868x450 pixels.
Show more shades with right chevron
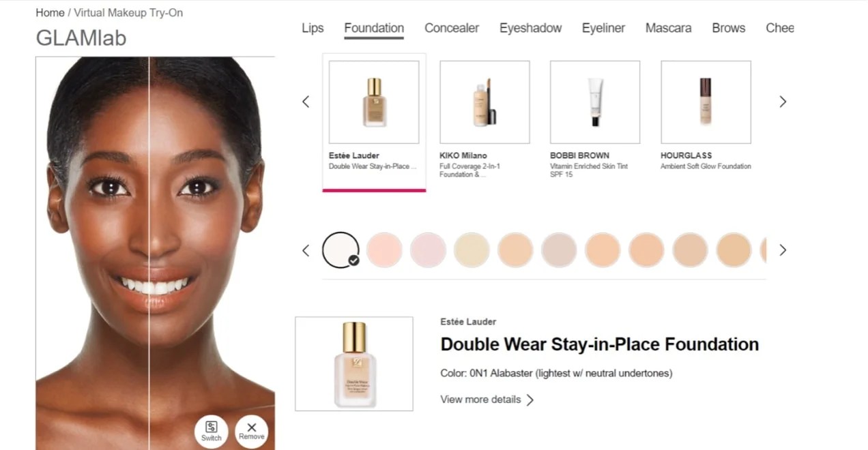[x=783, y=250]
